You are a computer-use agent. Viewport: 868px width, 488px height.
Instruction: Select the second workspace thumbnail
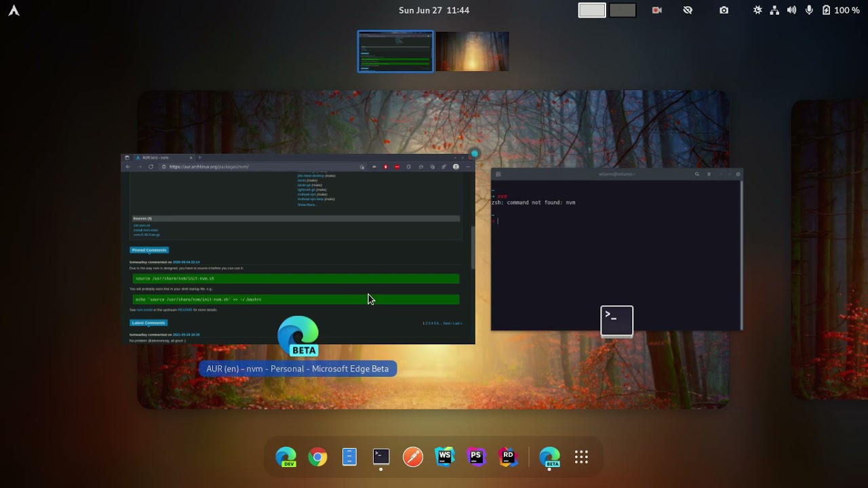(x=472, y=51)
